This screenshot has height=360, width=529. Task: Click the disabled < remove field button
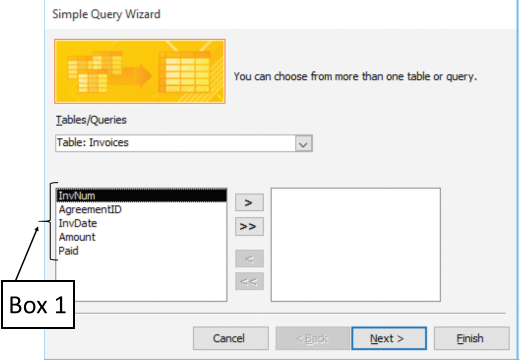[x=249, y=259]
